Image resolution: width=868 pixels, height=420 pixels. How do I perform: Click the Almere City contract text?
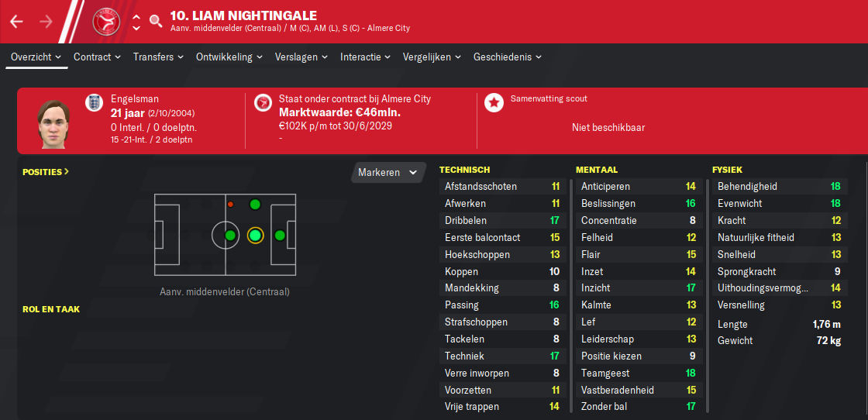click(355, 99)
